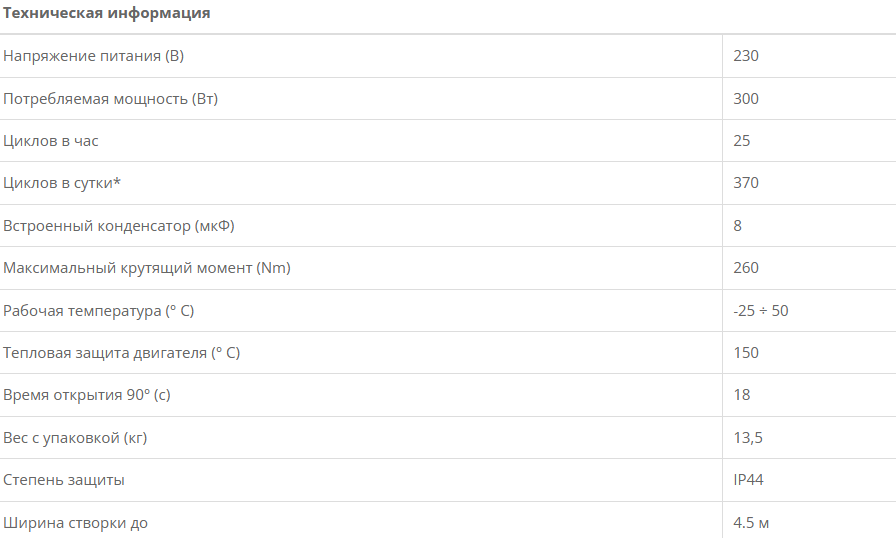Click the "Техническая информация" heading
This screenshot has width=896, height=538.
click(106, 14)
